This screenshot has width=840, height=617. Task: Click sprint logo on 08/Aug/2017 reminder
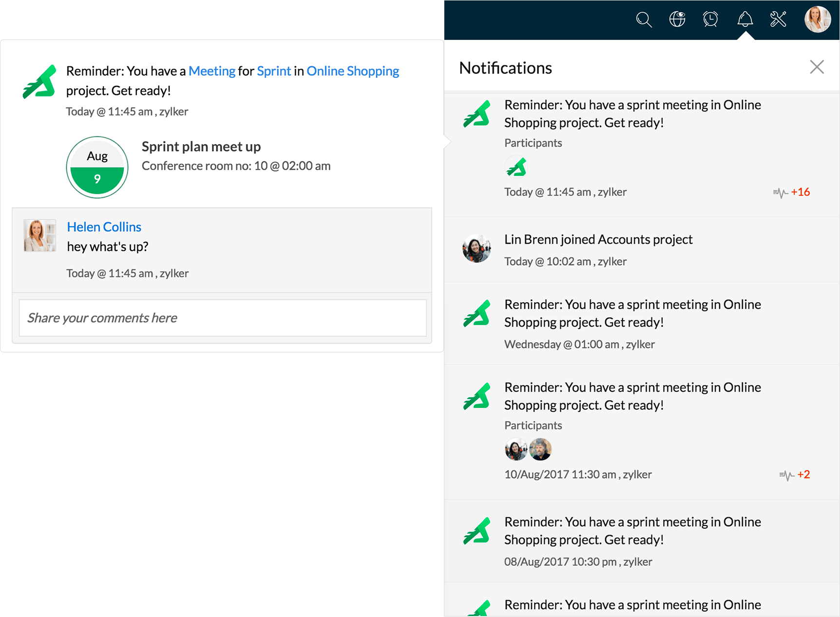pyautogui.click(x=477, y=531)
